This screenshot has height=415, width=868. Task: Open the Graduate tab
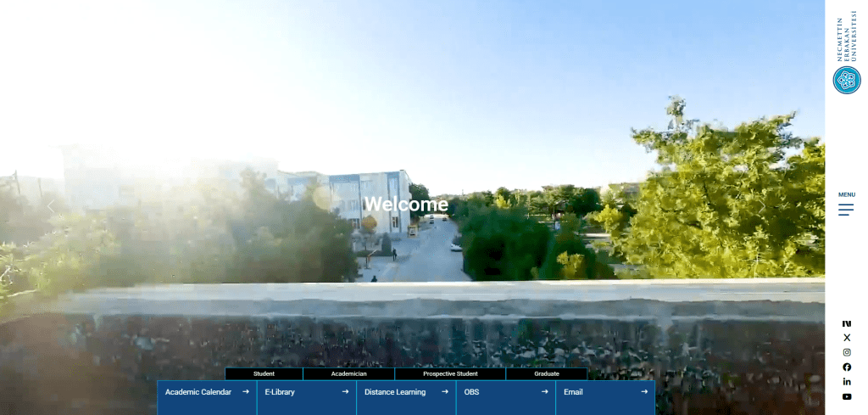tap(547, 373)
